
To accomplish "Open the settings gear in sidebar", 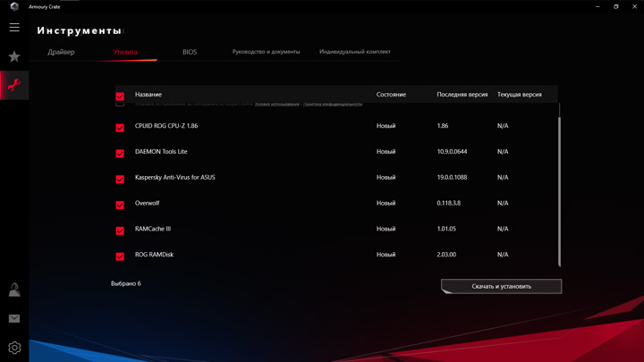I will click(14, 348).
